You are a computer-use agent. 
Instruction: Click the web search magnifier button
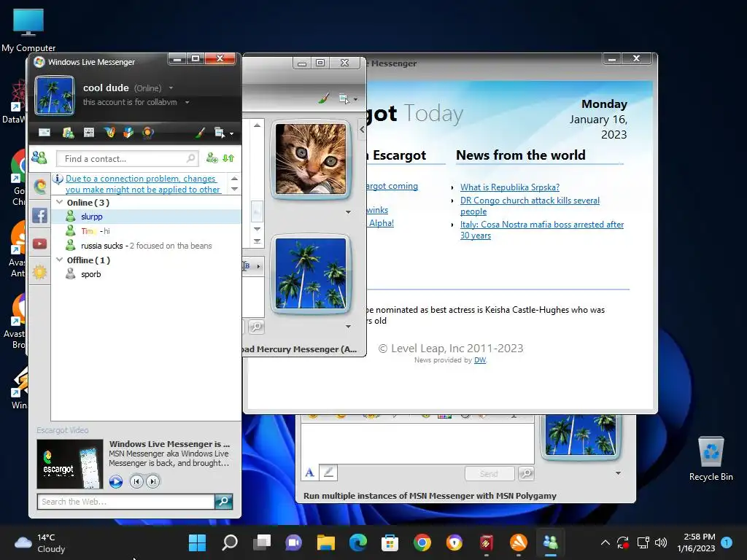[x=223, y=502]
